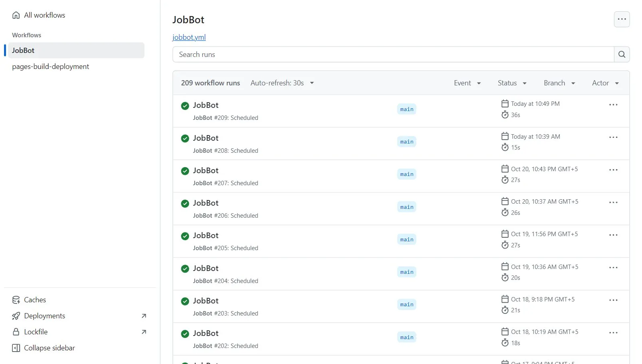Viewport: 642px width, 364px height.
Task: Click the 'JobBot #203: Scheduled' subtitle
Action: pos(226,313)
